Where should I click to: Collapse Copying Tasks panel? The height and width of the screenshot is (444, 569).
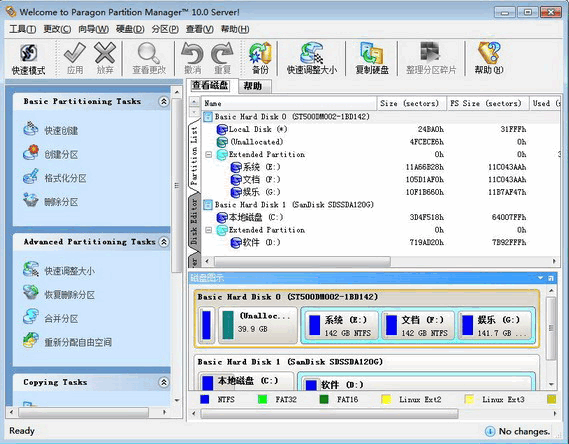tap(164, 382)
